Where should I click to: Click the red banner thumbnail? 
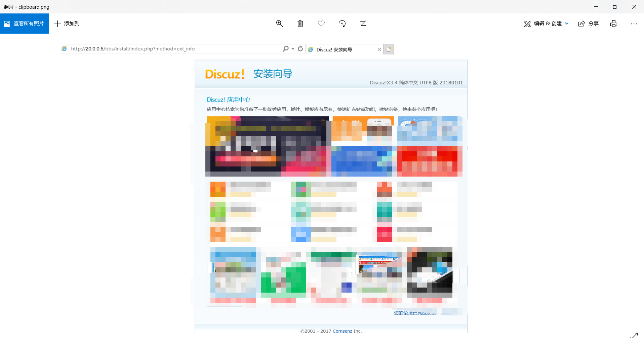430,161
